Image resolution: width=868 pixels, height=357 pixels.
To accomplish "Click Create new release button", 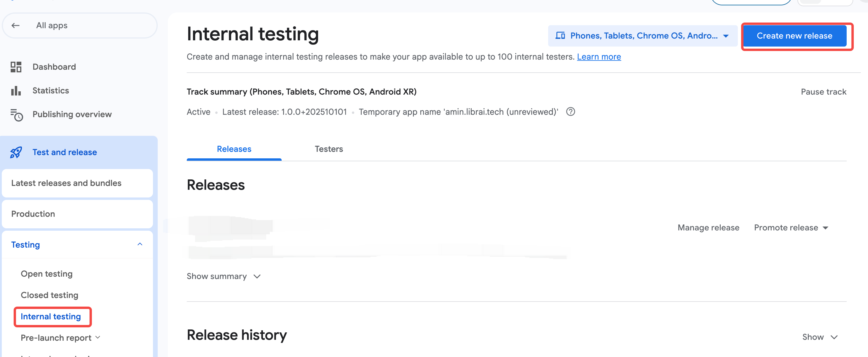I will tap(794, 36).
